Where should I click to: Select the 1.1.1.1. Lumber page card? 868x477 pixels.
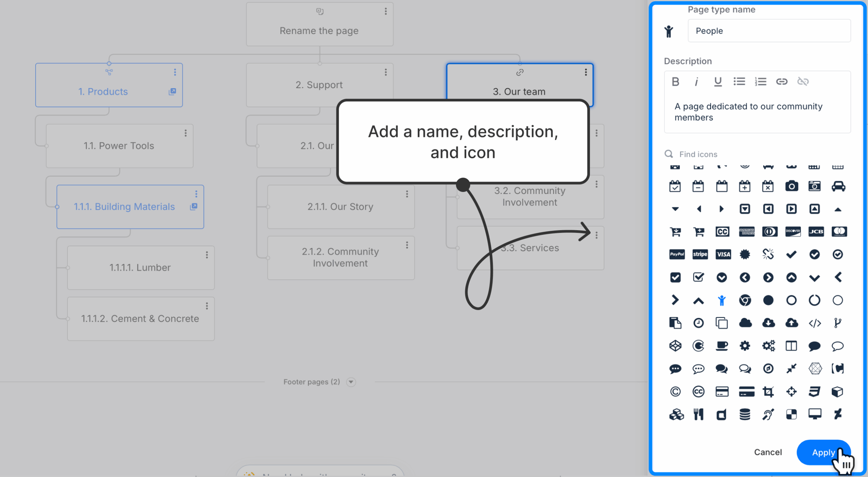tap(141, 268)
